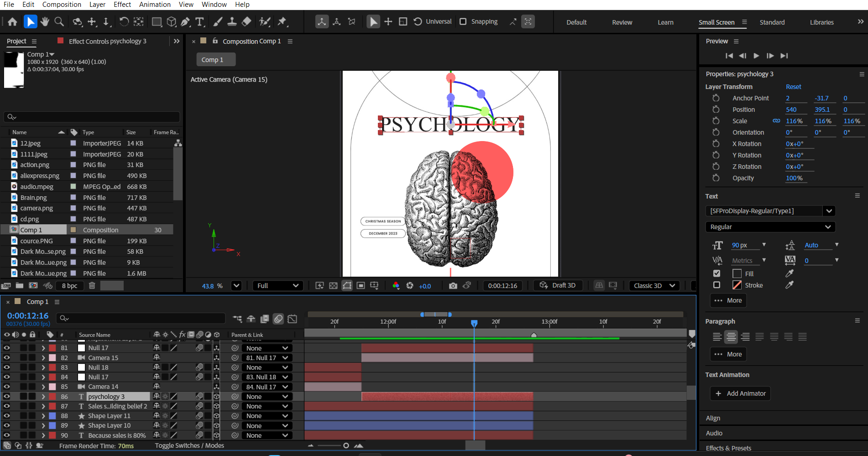Enable the Snapping checkbox
Image resolution: width=868 pixels, height=456 pixels.
463,21
